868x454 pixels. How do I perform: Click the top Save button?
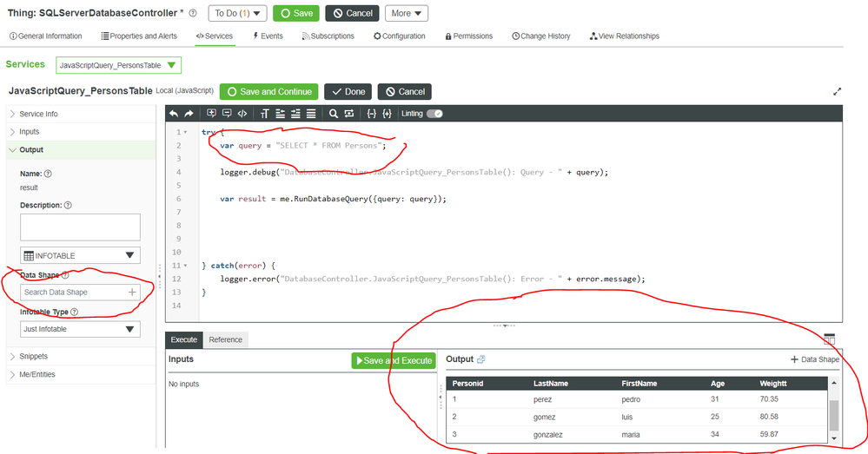click(296, 13)
